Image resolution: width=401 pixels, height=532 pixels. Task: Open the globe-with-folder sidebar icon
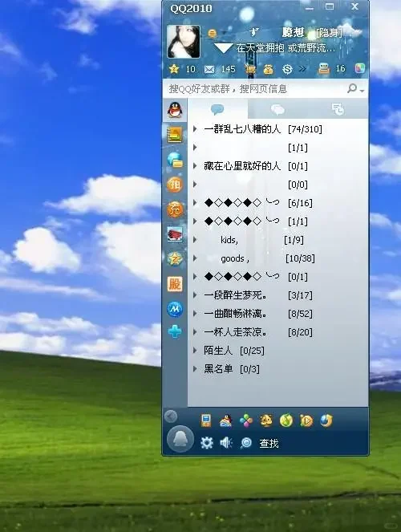(x=175, y=160)
